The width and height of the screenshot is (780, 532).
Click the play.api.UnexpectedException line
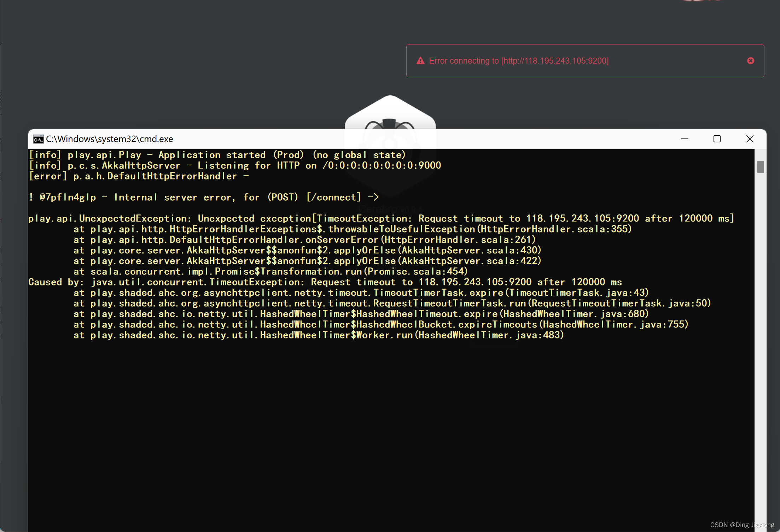pyautogui.click(x=382, y=218)
